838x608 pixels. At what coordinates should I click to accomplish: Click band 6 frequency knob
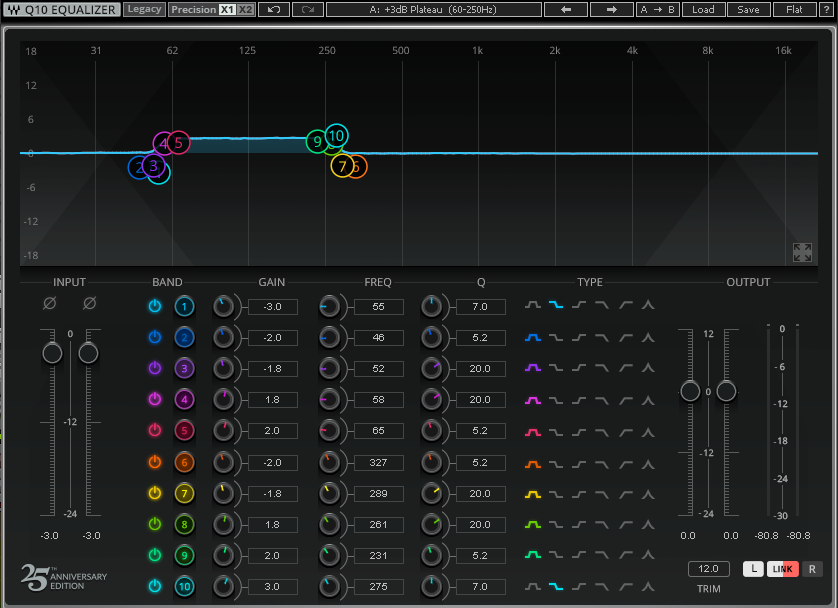click(x=329, y=463)
